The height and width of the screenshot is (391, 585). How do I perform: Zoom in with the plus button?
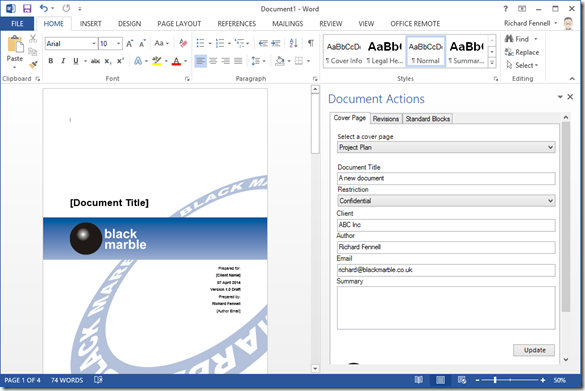click(542, 380)
